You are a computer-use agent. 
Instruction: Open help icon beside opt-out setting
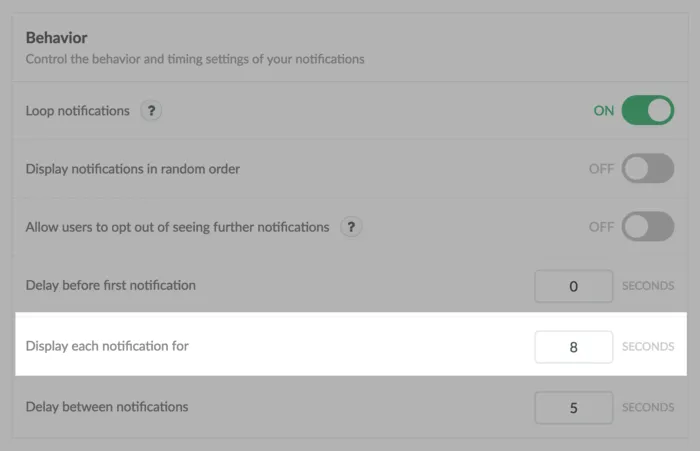351,227
